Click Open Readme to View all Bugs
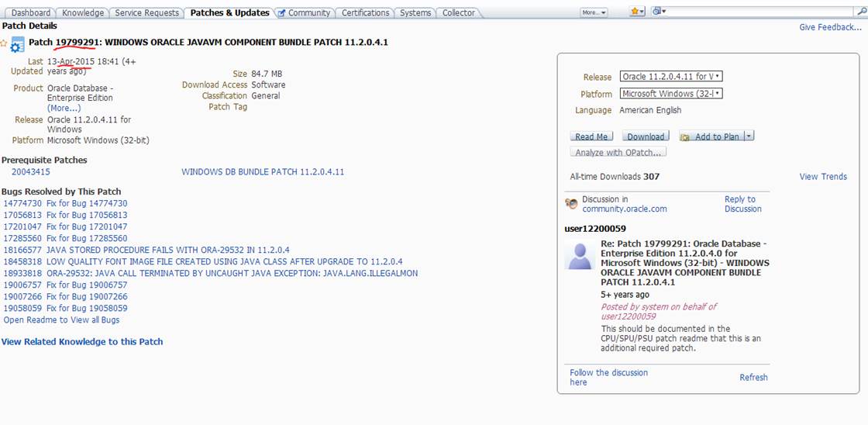Screen dimensions: 868x425 point(61,320)
